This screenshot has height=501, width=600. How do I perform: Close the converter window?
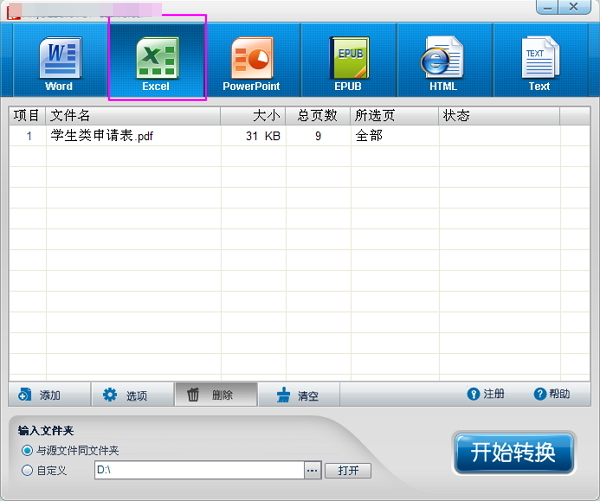574,7
